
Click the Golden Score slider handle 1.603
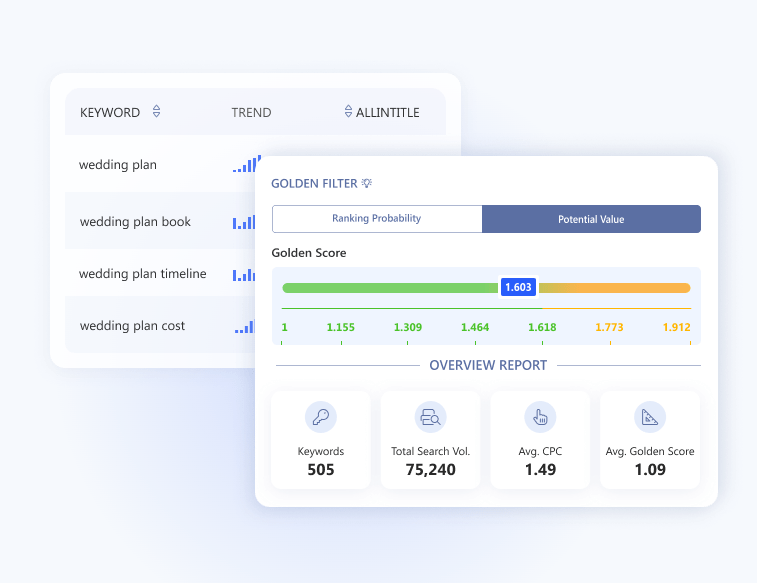(x=518, y=288)
